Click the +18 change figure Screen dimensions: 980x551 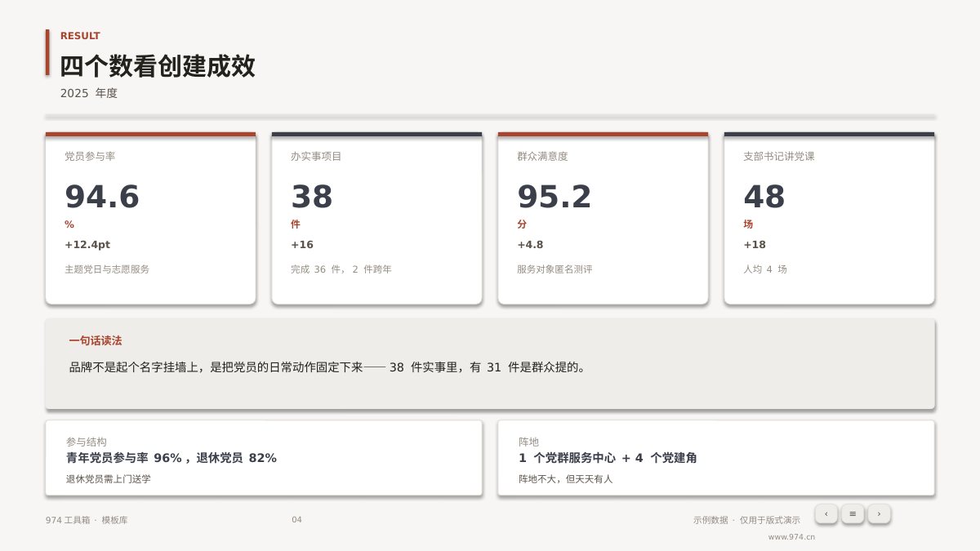tap(755, 245)
